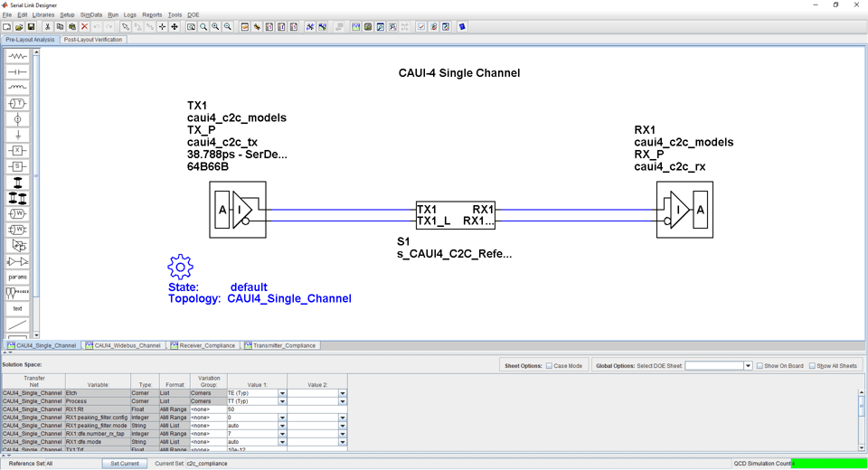The image size is (868, 470).
Task: Select the line drawing tool
Action: (18, 324)
